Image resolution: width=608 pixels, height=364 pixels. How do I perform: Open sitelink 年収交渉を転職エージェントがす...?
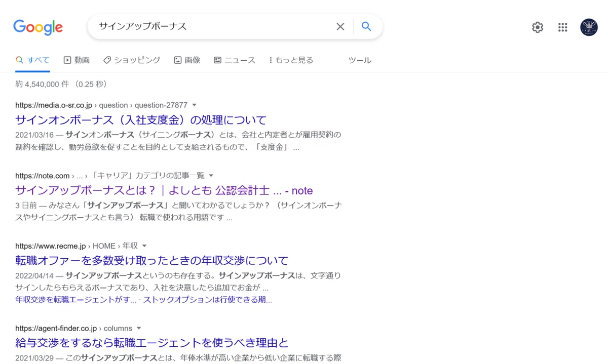[75, 300]
